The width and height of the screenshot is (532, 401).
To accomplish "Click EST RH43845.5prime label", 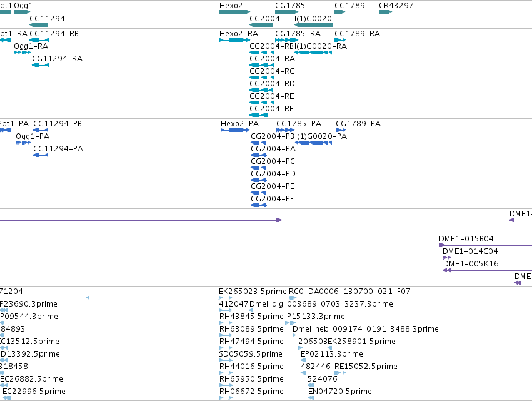I will pyautogui.click(x=251, y=317).
